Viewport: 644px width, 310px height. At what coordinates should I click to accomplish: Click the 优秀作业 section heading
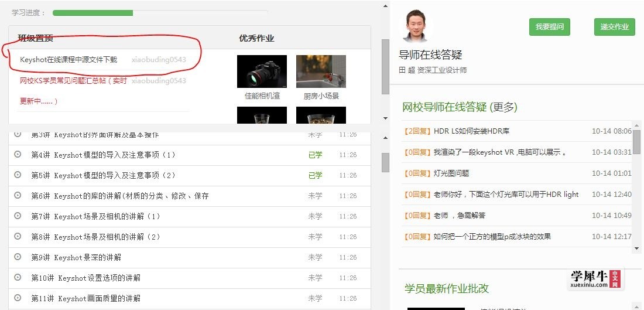256,38
